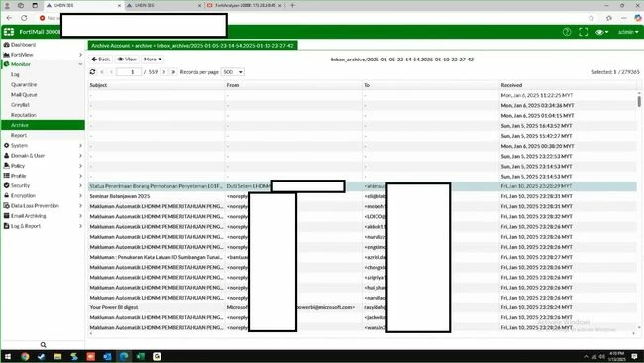Expand Data Loss Prevention menu
644x363 pixels.
click(x=43, y=206)
